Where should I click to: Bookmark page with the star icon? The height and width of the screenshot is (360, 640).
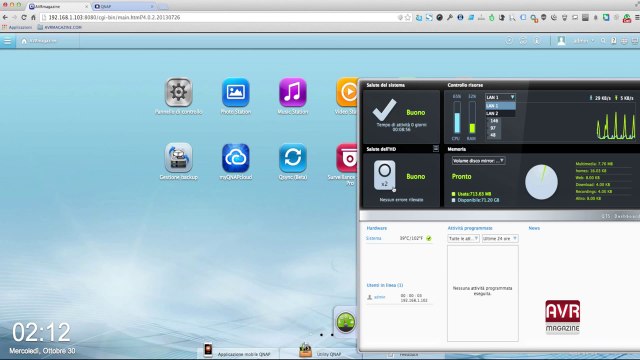407,18
